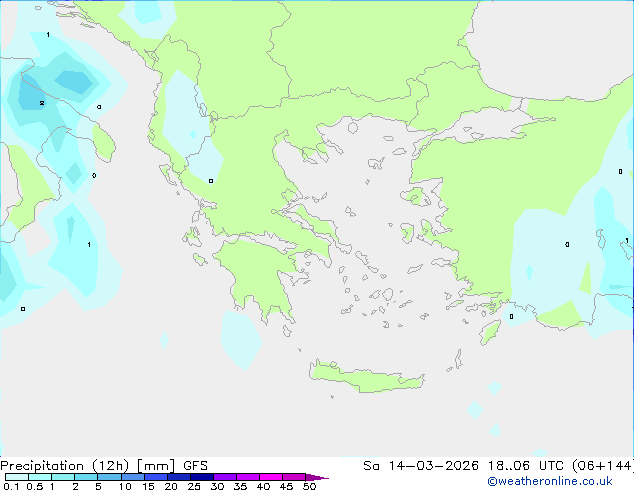Viewport: 634px width, 490px height.
Task: Select the 30–35 mm purple legend swatch
Action: click(225, 477)
